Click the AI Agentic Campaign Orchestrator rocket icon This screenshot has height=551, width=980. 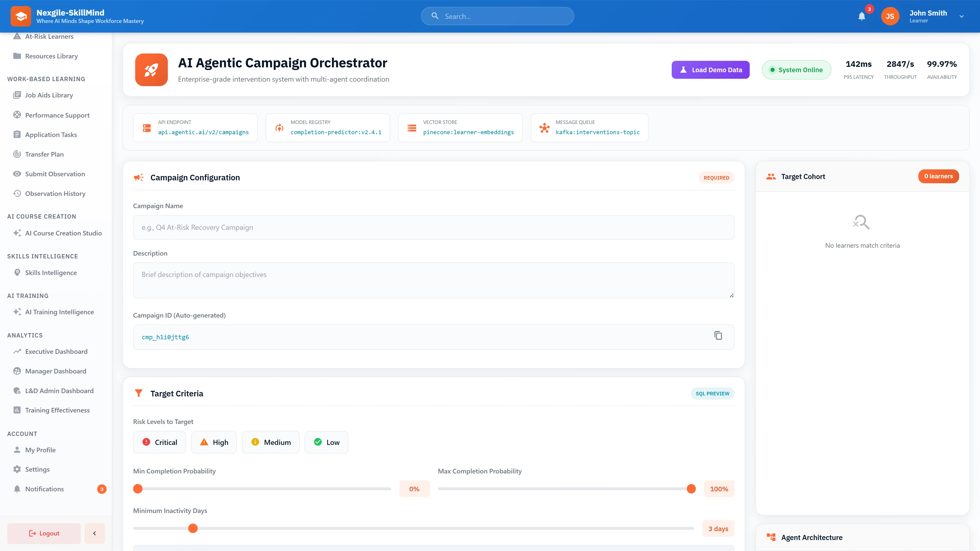[x=151, y=70]
